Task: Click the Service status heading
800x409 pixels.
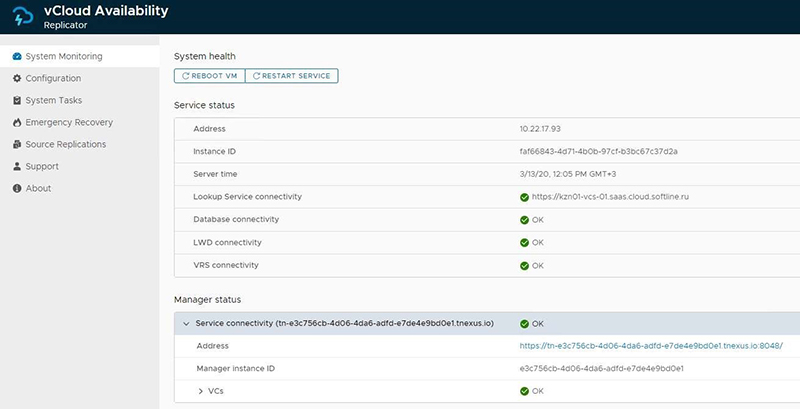Action: pos(205,105)
